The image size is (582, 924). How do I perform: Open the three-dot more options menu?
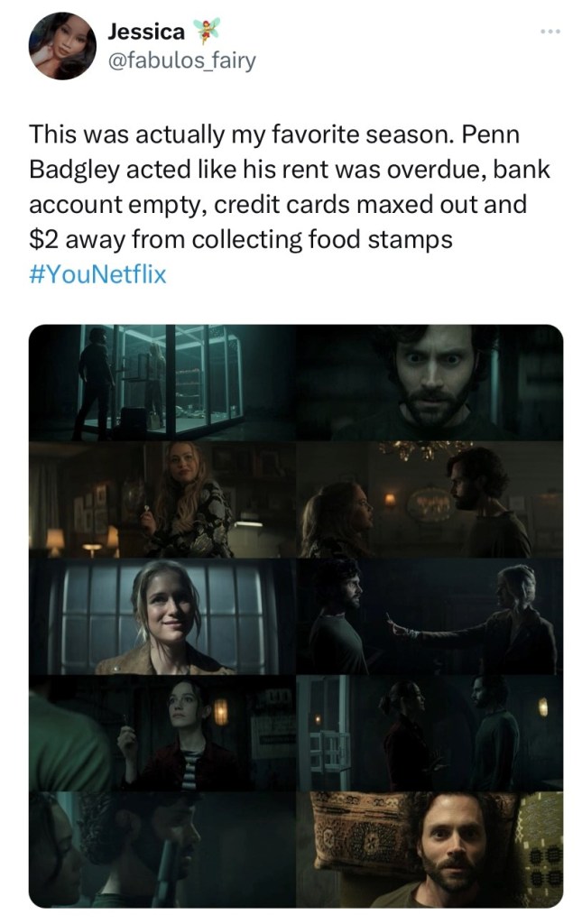click(x=550, y=31)
